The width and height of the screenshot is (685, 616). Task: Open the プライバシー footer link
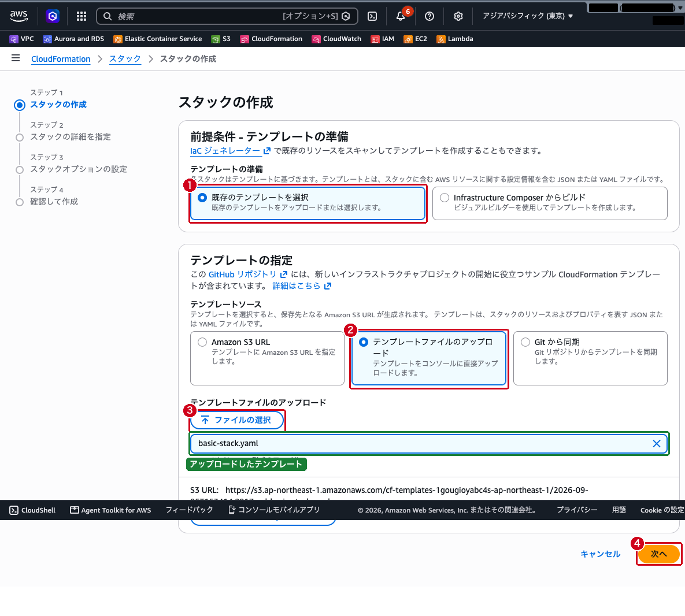[x=577, y=510]
